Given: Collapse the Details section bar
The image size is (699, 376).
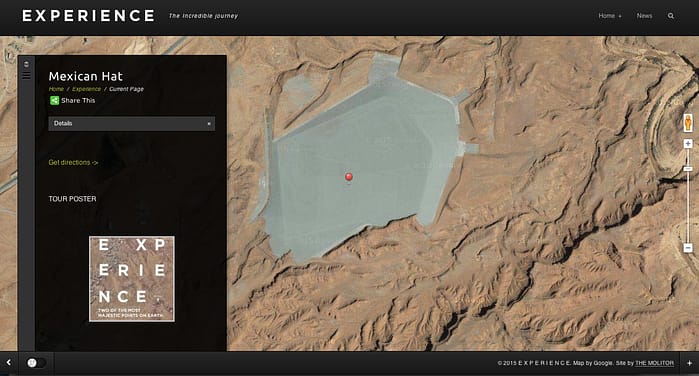Looking at the screenshot, I should pyautogui.click(x=132, y=124).
